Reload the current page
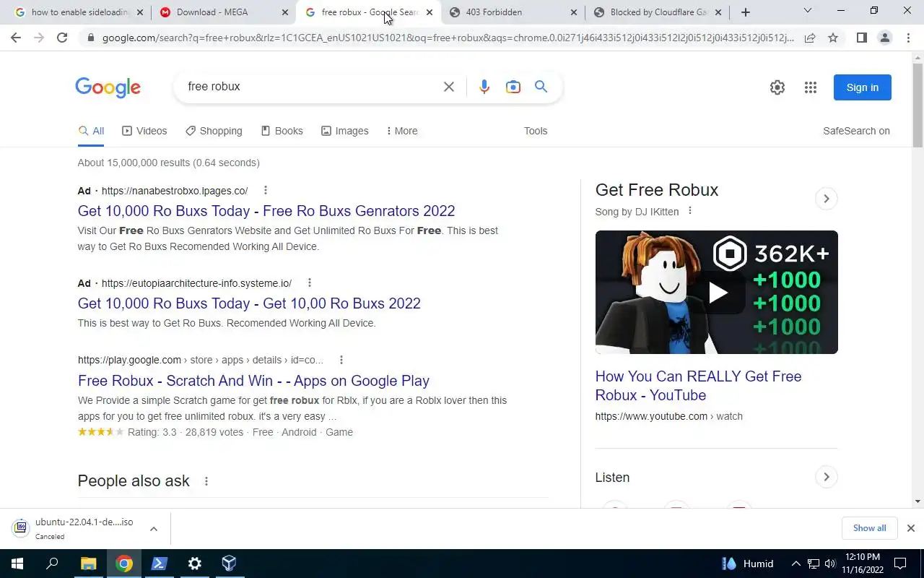Screen dimensions: 924x578 62,38
